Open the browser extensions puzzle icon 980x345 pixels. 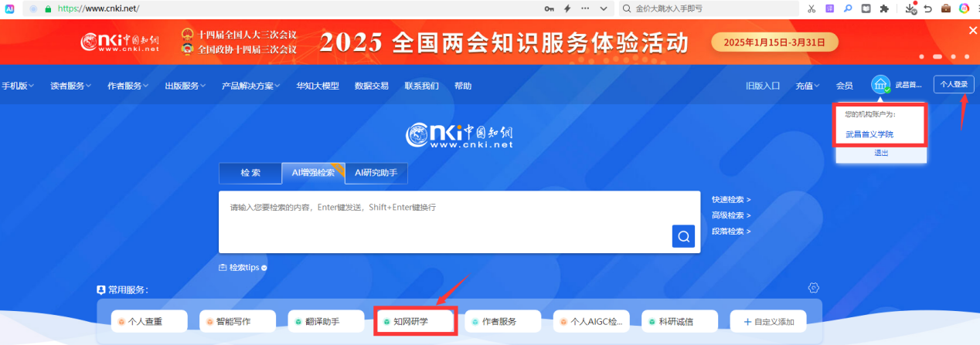[884, 8]
